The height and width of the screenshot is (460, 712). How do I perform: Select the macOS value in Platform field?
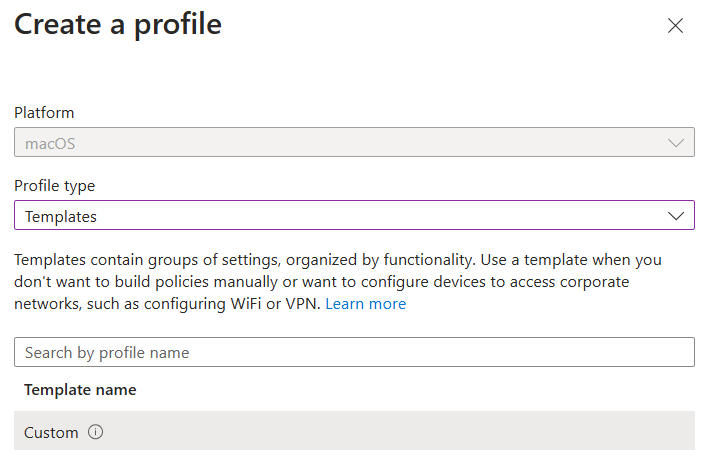[x=51, y=143]
